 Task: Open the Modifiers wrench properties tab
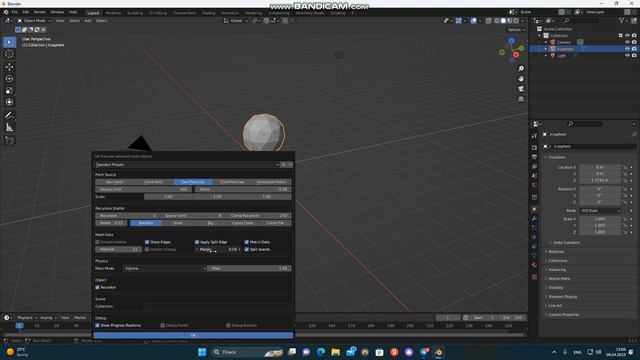click(x=534, y=218)
